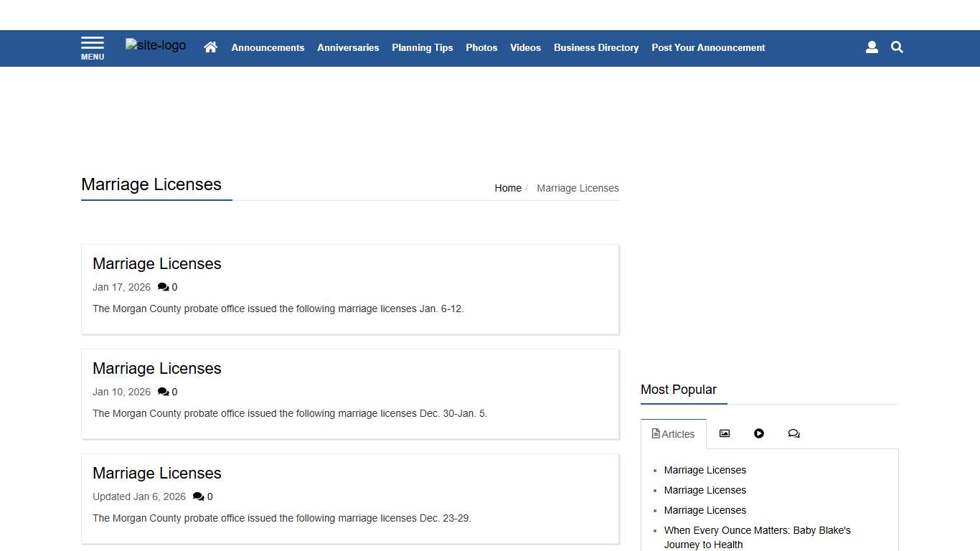Switch to the Most Popular images tab

pos(725,433)
